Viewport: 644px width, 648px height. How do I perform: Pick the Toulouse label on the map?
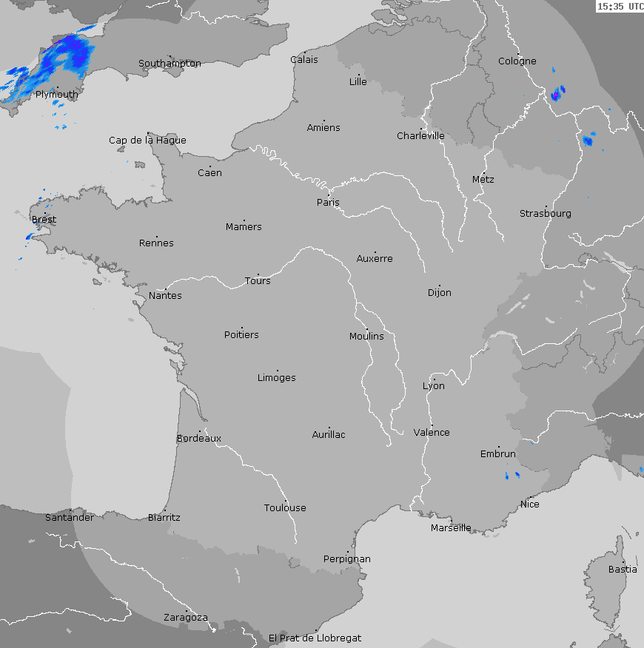pyautogui.click(x=285, y=507)
